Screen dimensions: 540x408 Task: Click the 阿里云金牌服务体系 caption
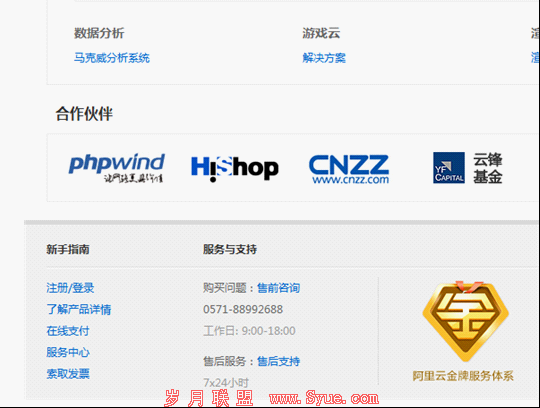463,376
